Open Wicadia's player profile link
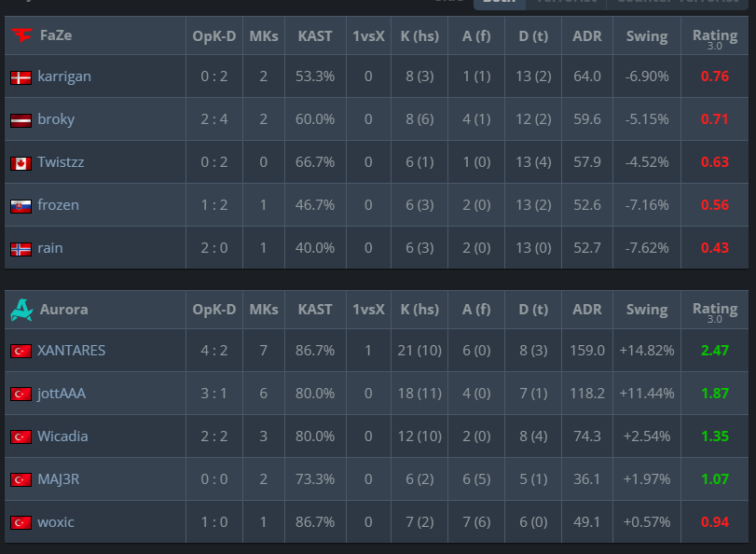 pos(62,436)
